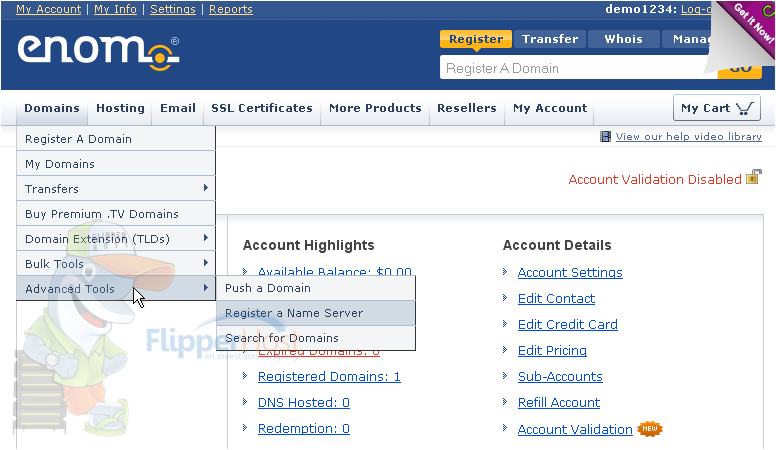Open the DNS Hosted: 0 link
The width and height of the screenshot is (776, 450).
coord(304,402)
